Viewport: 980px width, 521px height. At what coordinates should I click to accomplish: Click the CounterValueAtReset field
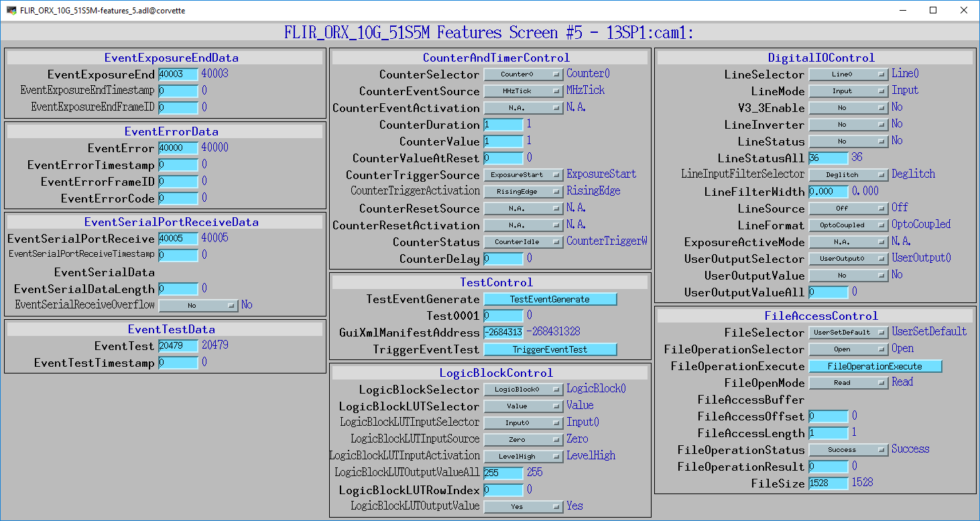(503, 158)
